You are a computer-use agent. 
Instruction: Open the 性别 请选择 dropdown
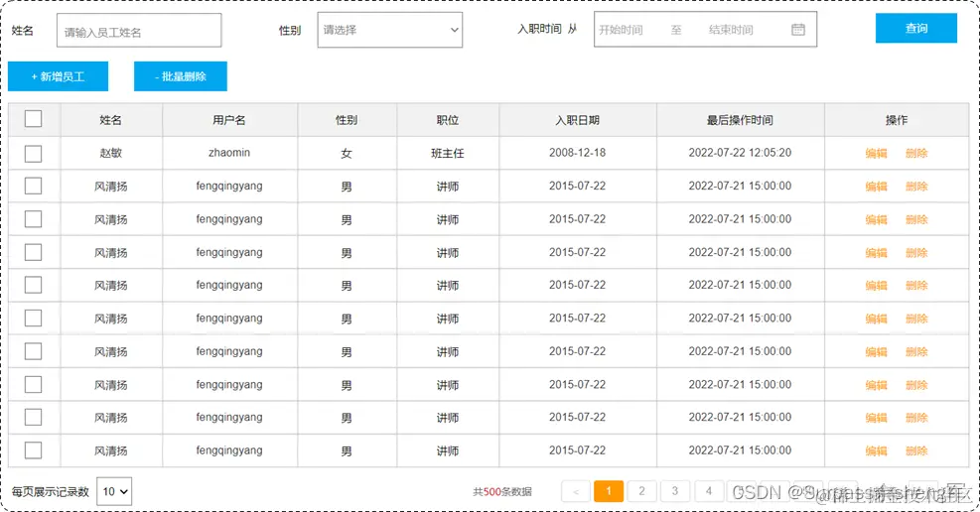(390, 30)
